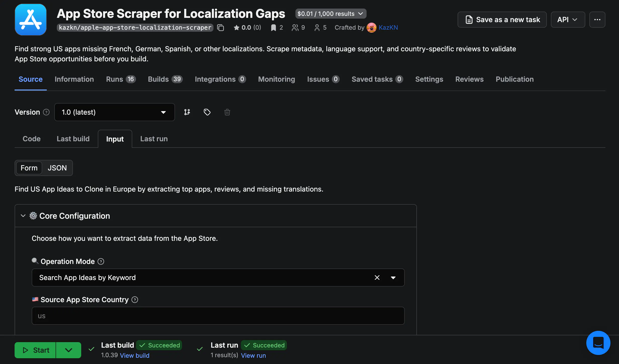Click the Last run Succeeded badge
Viewport: 619px width, 364px height.
click(x=264, y=345)
